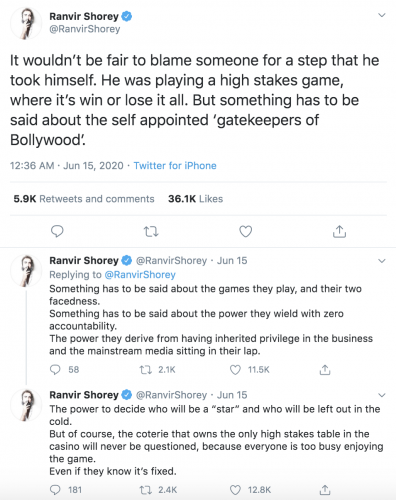
Task: Reply to the main gatekeepers tweet
Action: pyautogui.click(x=57, y=231)
